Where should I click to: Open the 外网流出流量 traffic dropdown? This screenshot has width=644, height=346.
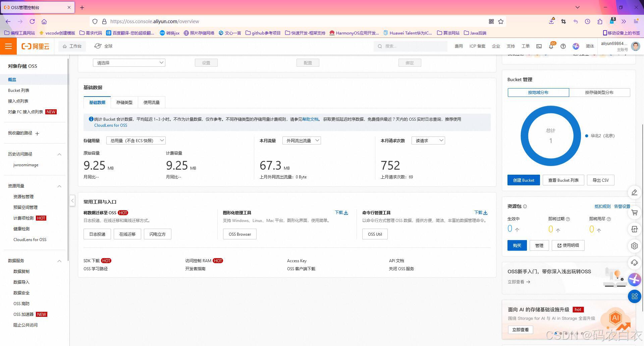[x=302, y=140]
